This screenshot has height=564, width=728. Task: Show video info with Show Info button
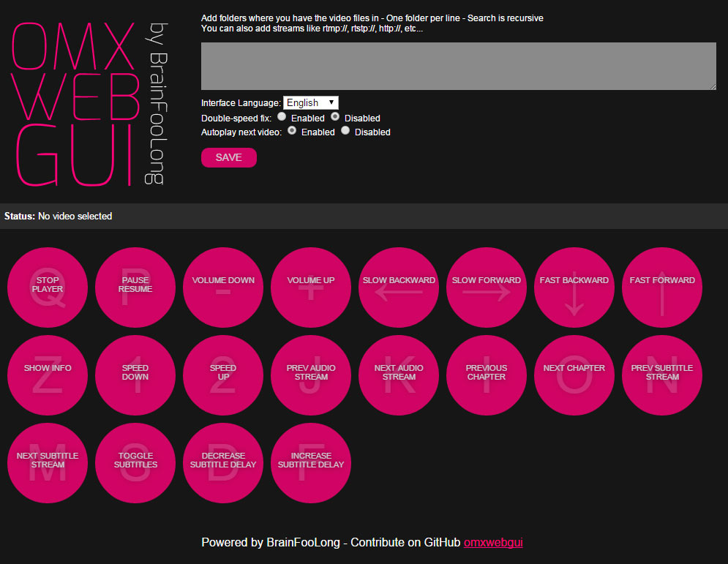(48, 375)
